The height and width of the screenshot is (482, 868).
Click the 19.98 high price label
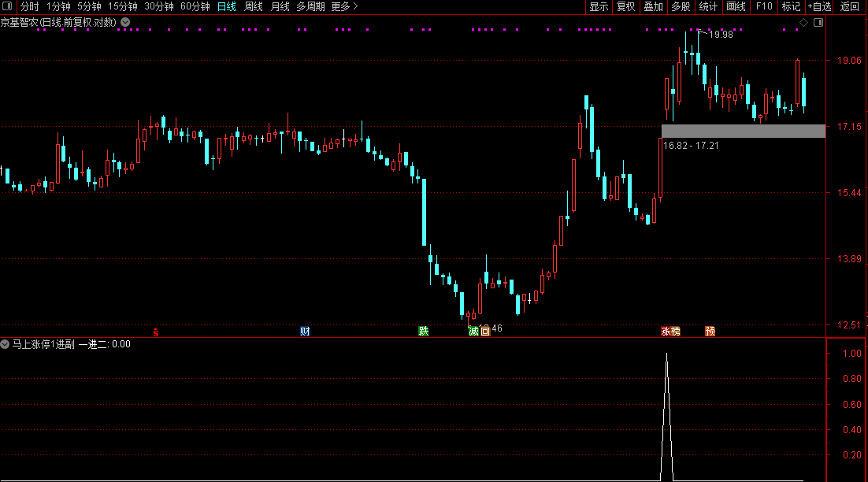coord(721,35)
